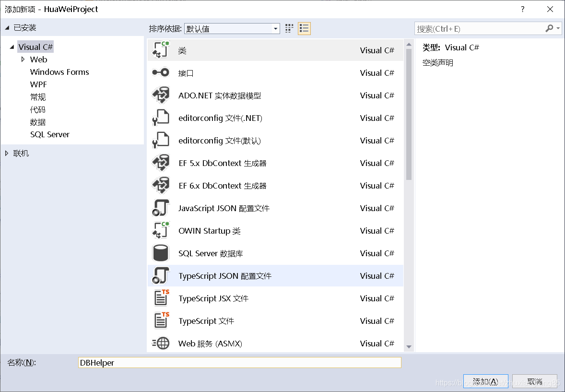Switch to small icons view

(289, 28)
